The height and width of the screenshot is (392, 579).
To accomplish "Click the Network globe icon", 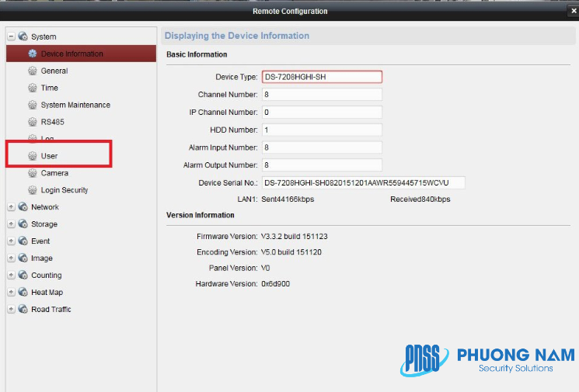I will click(x=23, y=207).
